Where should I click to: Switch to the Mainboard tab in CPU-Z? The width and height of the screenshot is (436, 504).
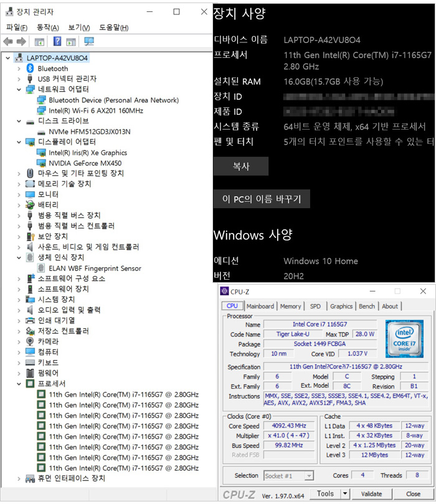(x=260, y=306)
